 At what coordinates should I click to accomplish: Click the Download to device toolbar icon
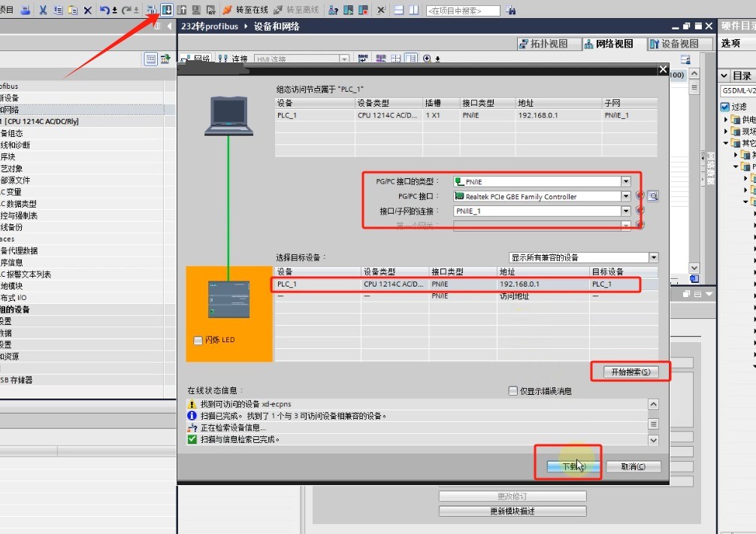pyautogui.click(x=167, y=10)
